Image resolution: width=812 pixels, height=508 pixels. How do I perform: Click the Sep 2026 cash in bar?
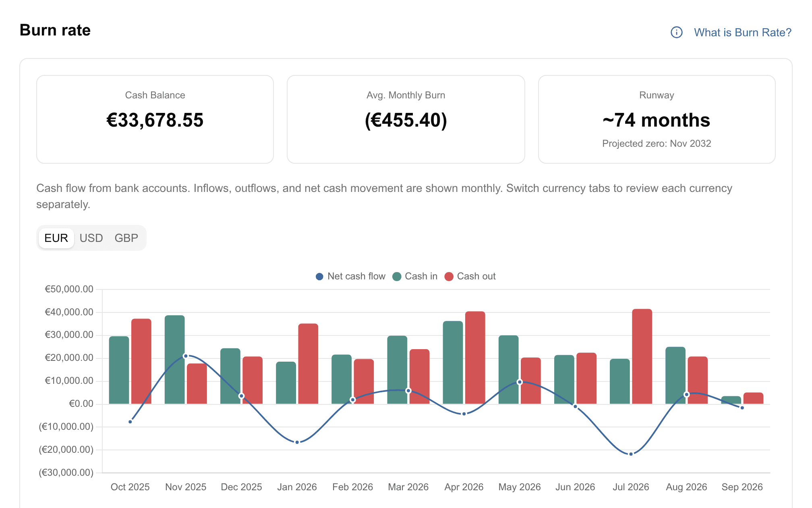click(731, 400)
